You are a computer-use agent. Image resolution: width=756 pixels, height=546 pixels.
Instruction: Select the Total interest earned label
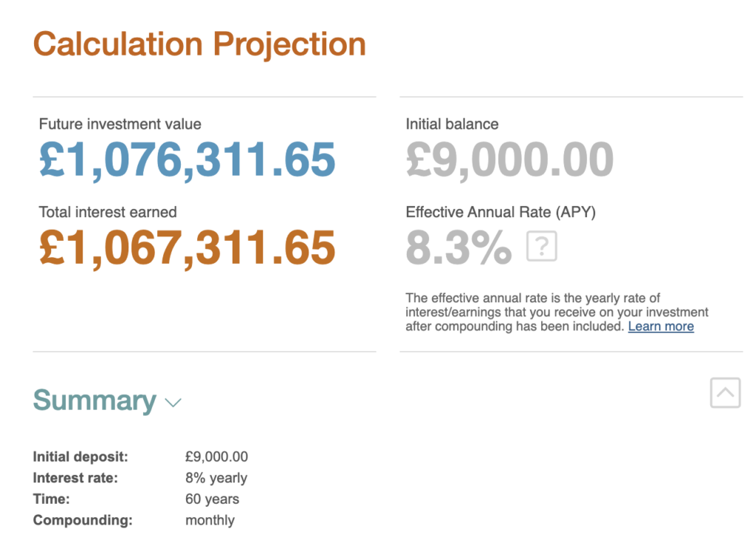coord(107,212)
